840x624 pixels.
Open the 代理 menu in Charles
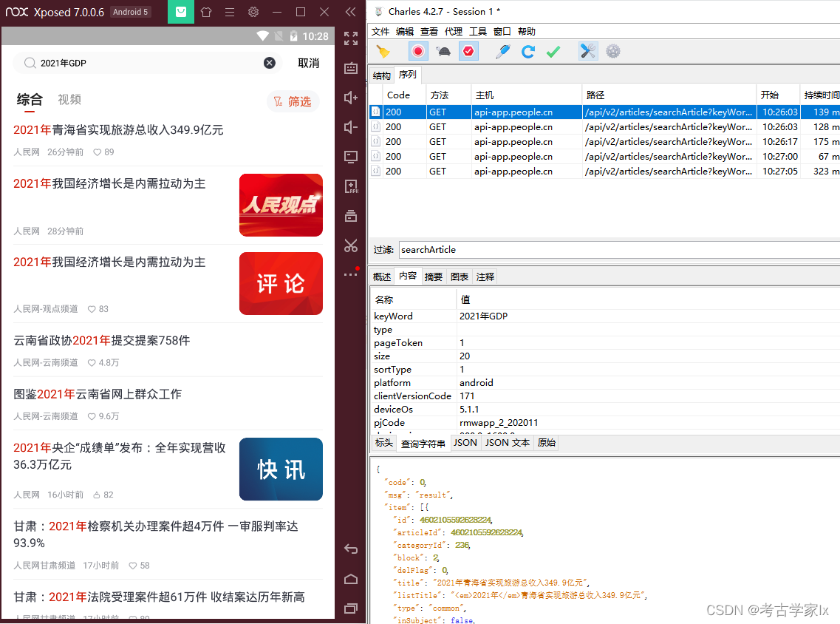tap(453, 32)
